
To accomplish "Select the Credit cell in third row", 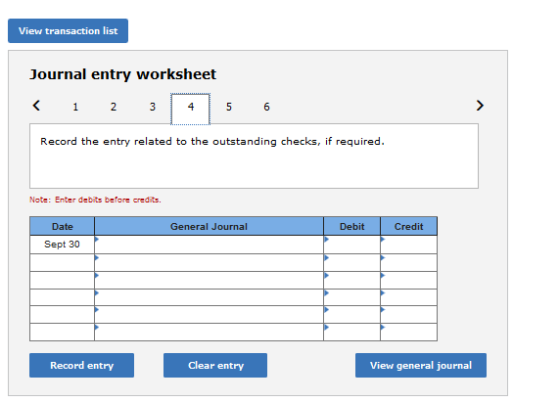I will 409,280.
